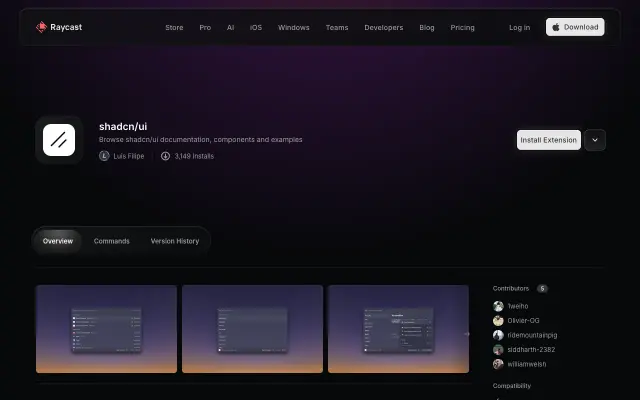The image size is (640, 400).
Task: Switch to the Version History tab
Action: 175,241
